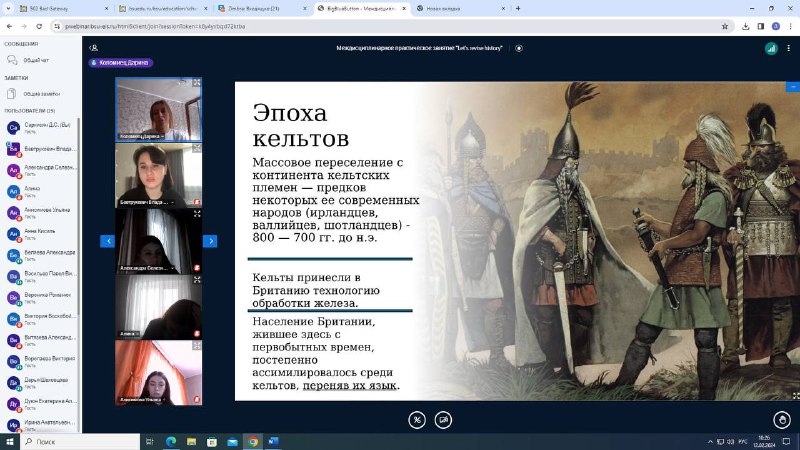Open Task View from taskbar
Image resolution: width=800 pixels, height=450 pixels.
point(149,441)
